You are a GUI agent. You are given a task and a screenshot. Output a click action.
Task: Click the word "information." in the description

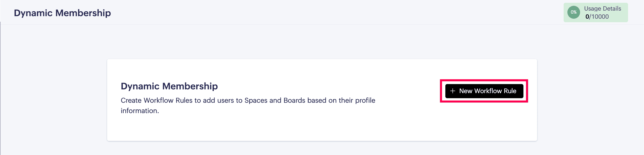click(140, 111)
